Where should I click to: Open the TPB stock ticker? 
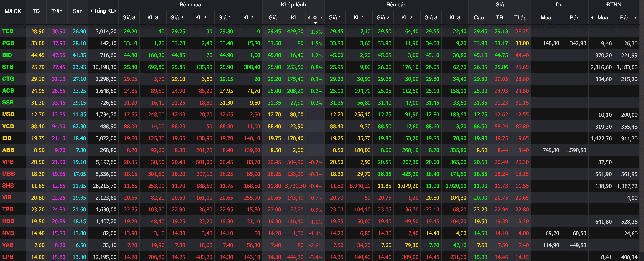8,209
